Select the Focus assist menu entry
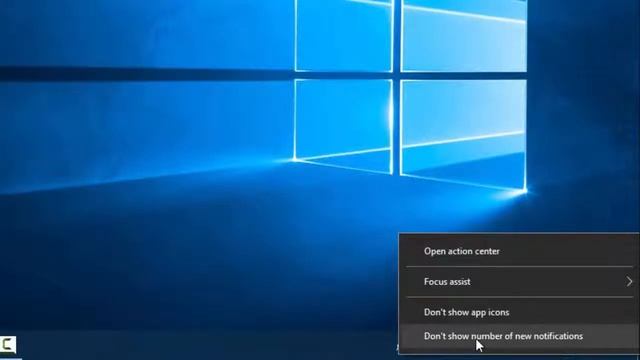Image resolution: width=640 pixels, height=360 pixels. pos(519,282)
